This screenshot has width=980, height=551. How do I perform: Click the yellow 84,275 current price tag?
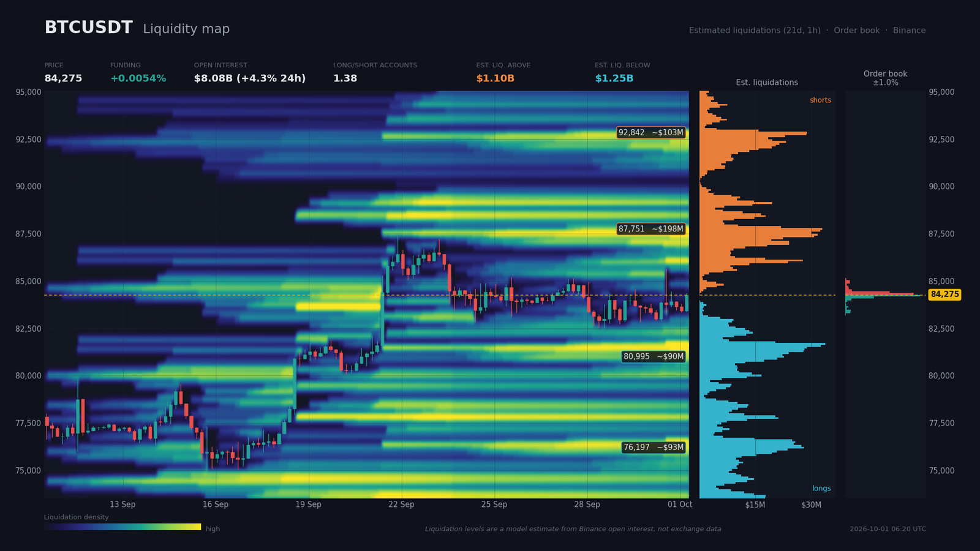pyautogui.click(x=944, y=294)
